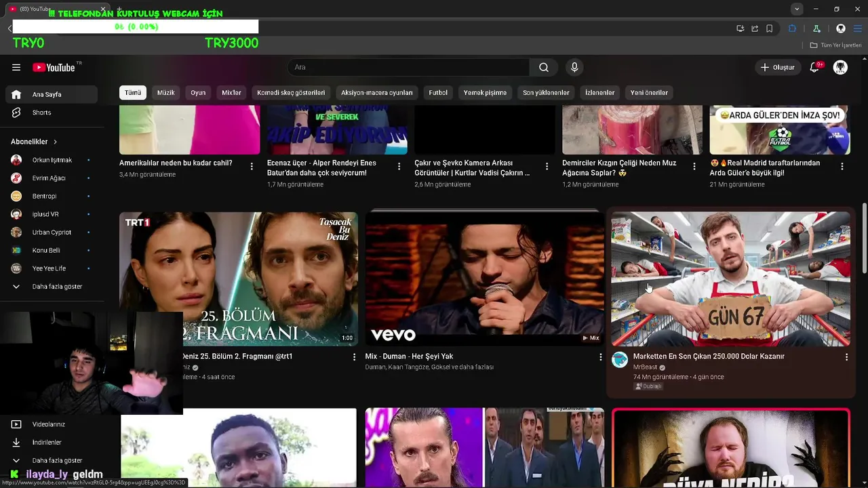This screenshot has width=868, height=488.
Task: Expand the bottom Daha fazla göster
Action: tap(52, 460)
